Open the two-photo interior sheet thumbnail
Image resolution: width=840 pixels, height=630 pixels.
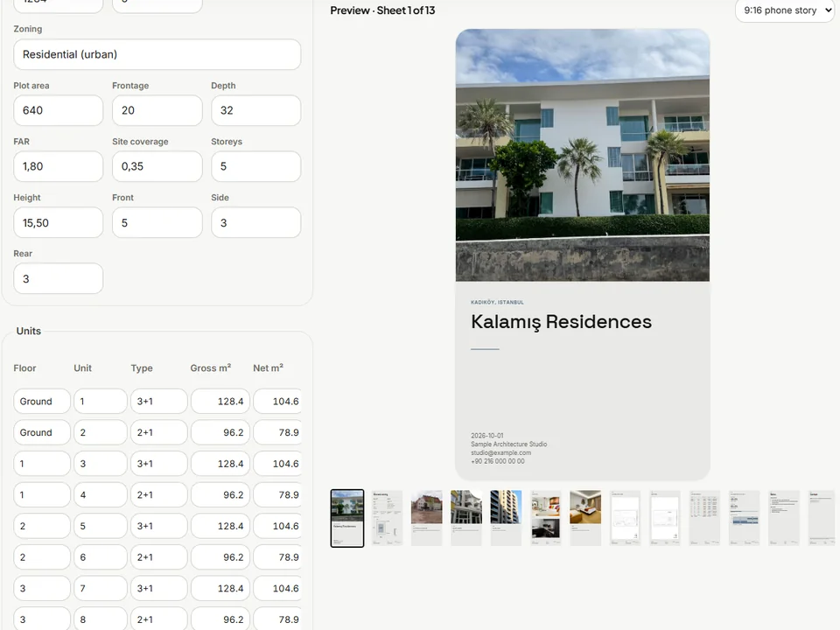click(x=545, y=518)
